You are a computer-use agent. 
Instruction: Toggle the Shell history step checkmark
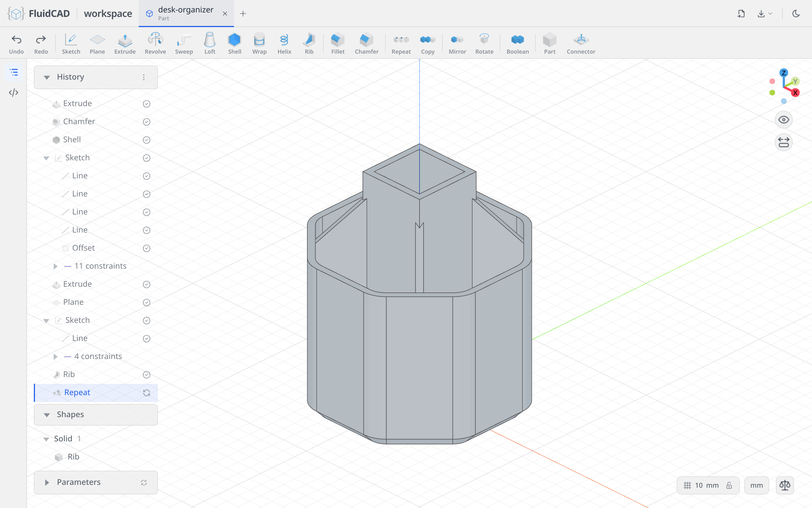point(146,140)
